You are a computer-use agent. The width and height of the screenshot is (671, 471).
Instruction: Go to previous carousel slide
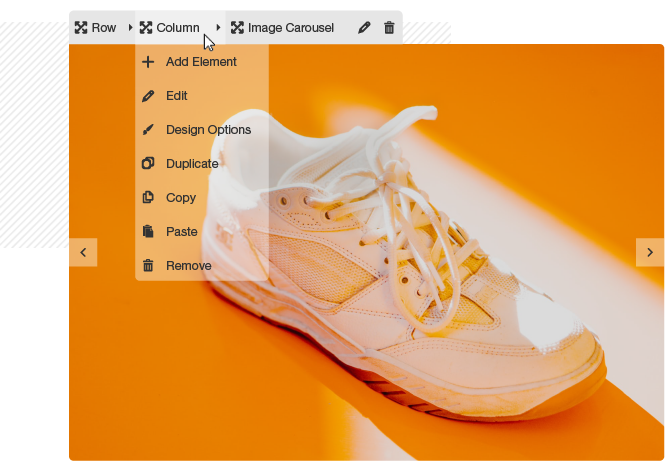[83, 252]
